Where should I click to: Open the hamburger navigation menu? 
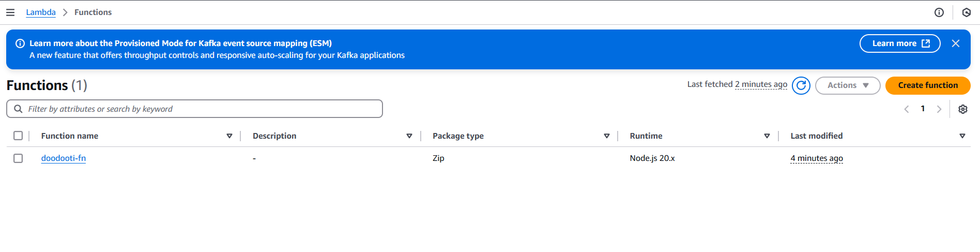(x=10, y=12)
